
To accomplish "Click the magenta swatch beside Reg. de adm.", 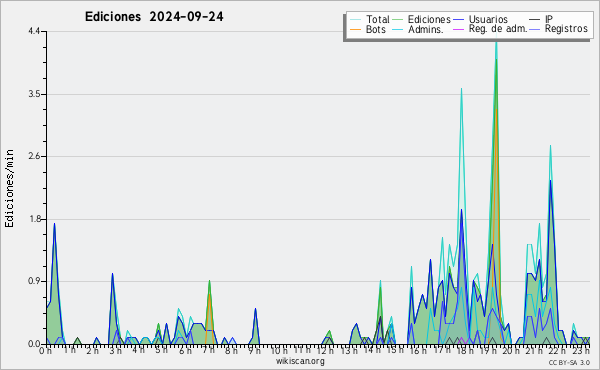I will pyautogui.click(x=458, y=29).
